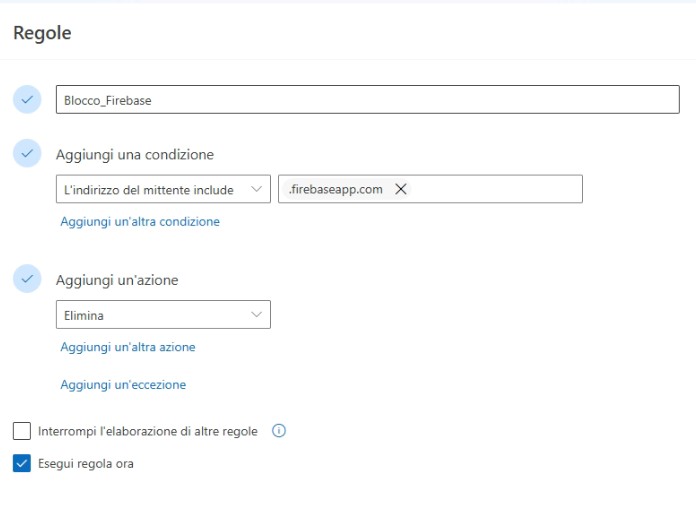Image resolution: width=696 pixels, height=514 pixels.
Task: Click the checkmark icon next to Aggiungi un'azione
Action: pyautogui.click(x=27, y=279)
